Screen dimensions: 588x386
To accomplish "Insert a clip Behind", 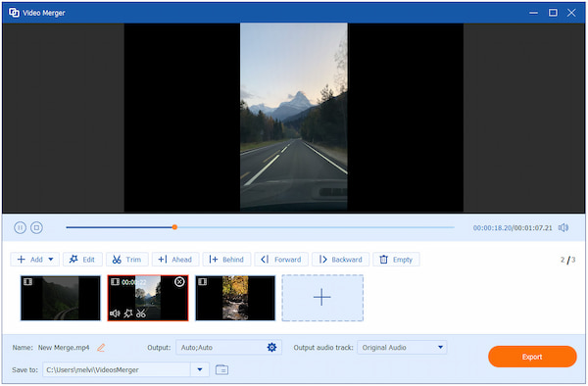I will click(226, 260).
